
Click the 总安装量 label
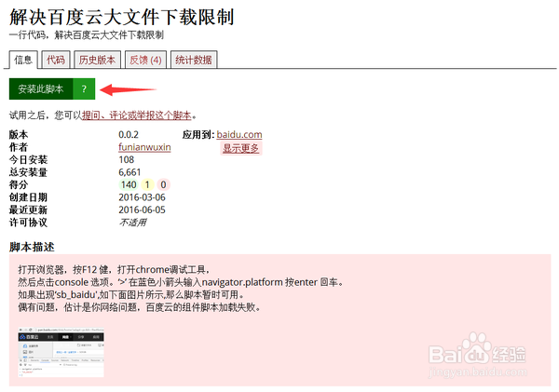[x=28, y=172]
